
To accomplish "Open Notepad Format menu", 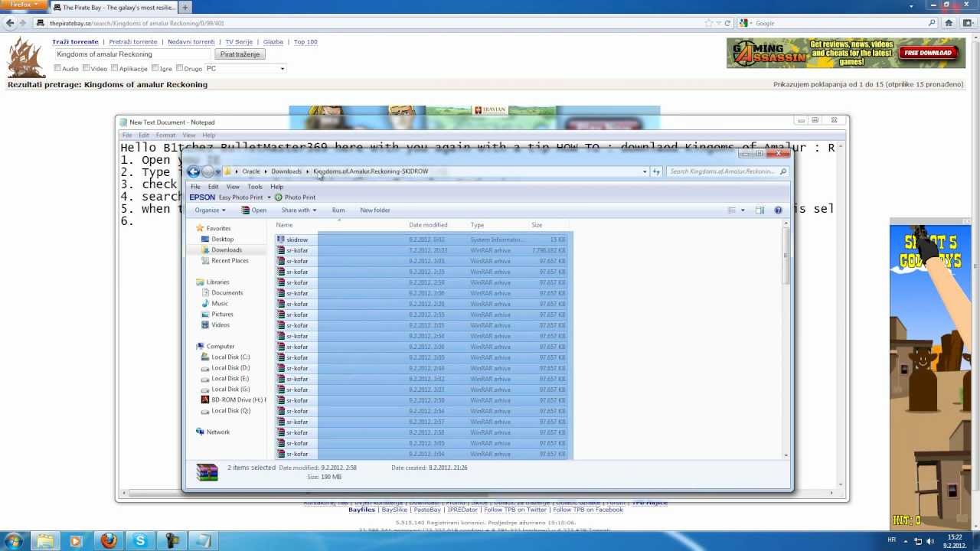I will point(165,135).
